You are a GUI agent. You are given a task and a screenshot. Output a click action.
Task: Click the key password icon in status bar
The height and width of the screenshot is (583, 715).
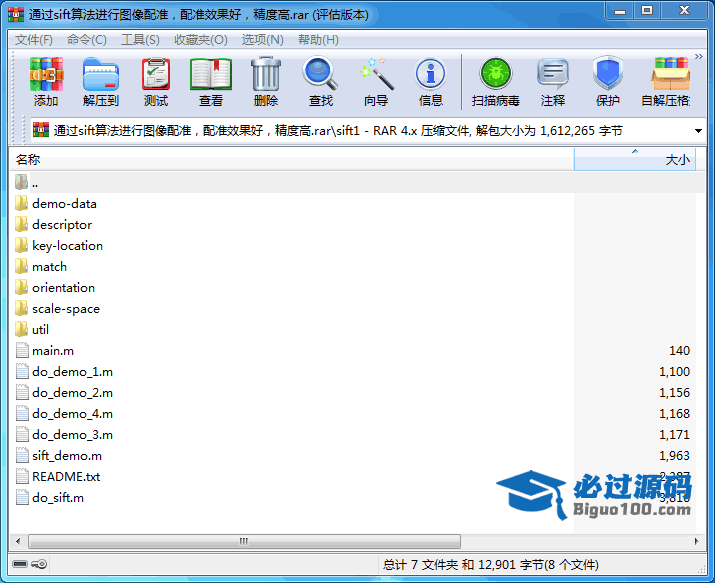point(39,564)
